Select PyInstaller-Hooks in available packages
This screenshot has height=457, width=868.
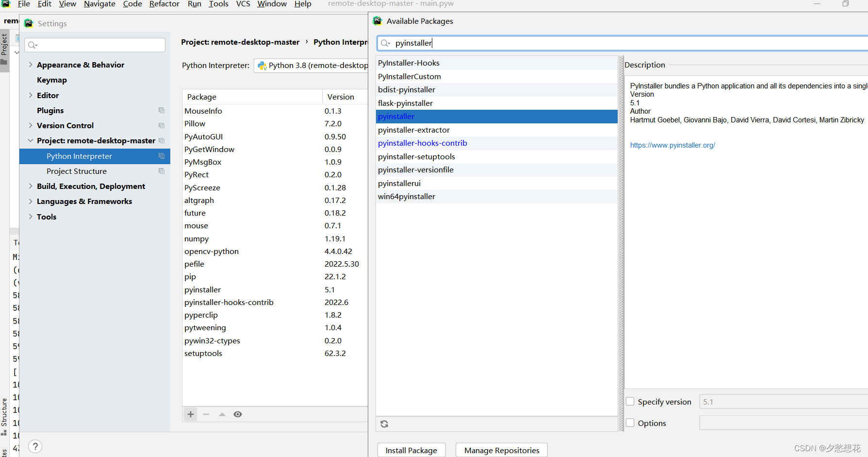496,63
